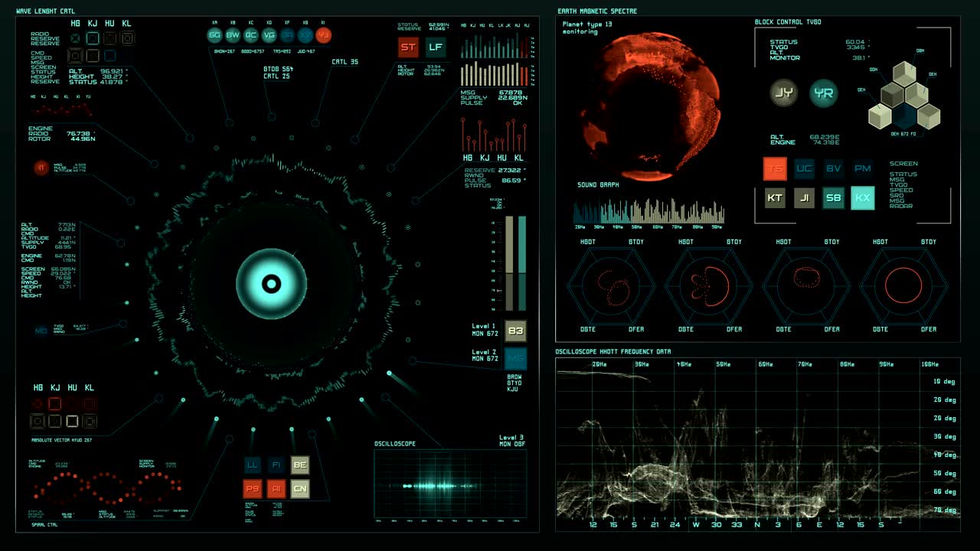Open the EARTH MAGNETIC SPECTRE tab

(596, 11)
